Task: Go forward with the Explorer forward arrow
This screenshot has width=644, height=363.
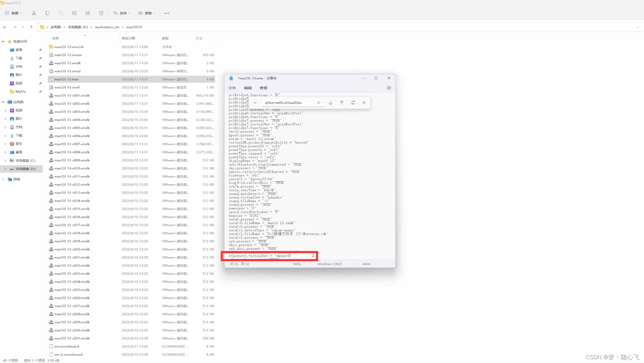Action: pos(15,27)
